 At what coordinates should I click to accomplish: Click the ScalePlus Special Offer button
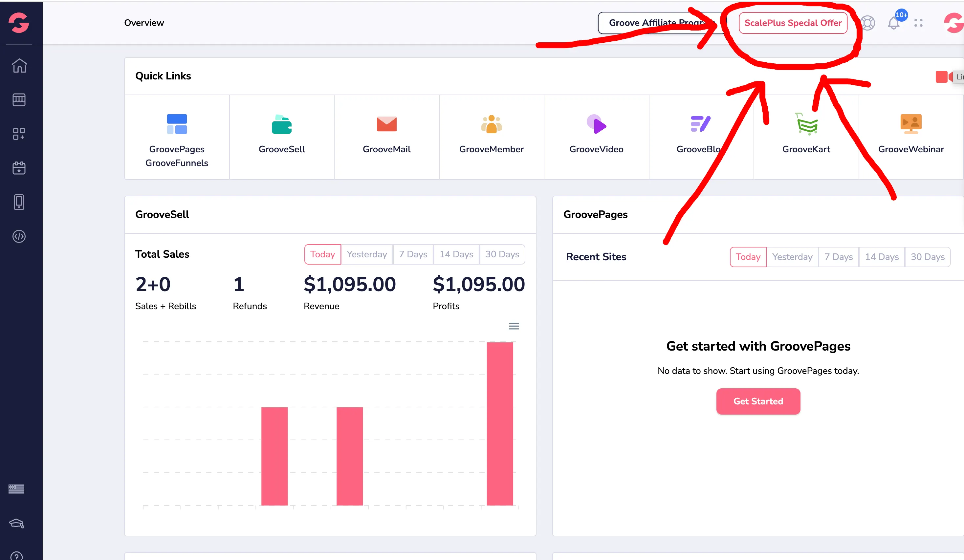(x=793, y=23)
